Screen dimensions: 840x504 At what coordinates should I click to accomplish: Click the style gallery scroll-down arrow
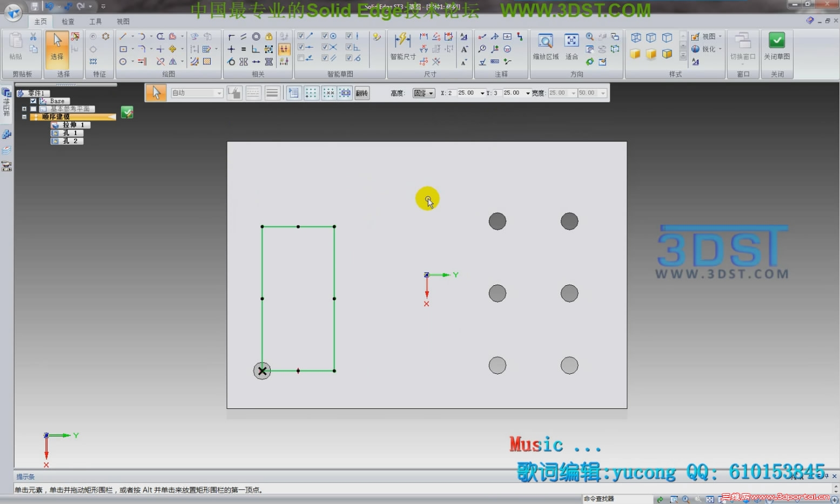point(683,47)
